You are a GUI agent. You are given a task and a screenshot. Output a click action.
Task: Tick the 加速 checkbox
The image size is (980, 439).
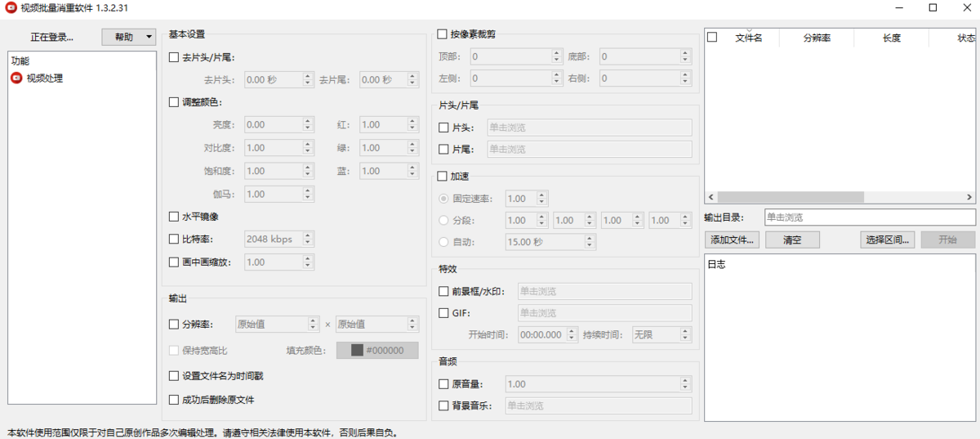coord(443,176)
